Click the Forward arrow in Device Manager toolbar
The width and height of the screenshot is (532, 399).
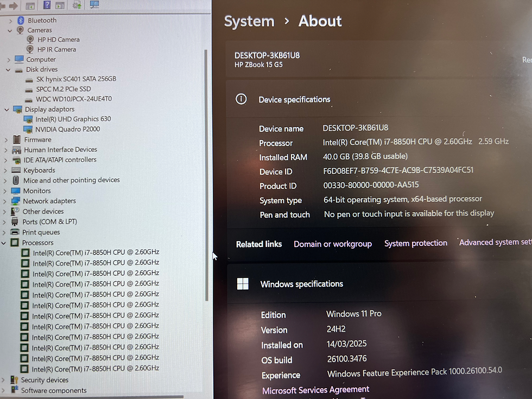pos(13,5)
